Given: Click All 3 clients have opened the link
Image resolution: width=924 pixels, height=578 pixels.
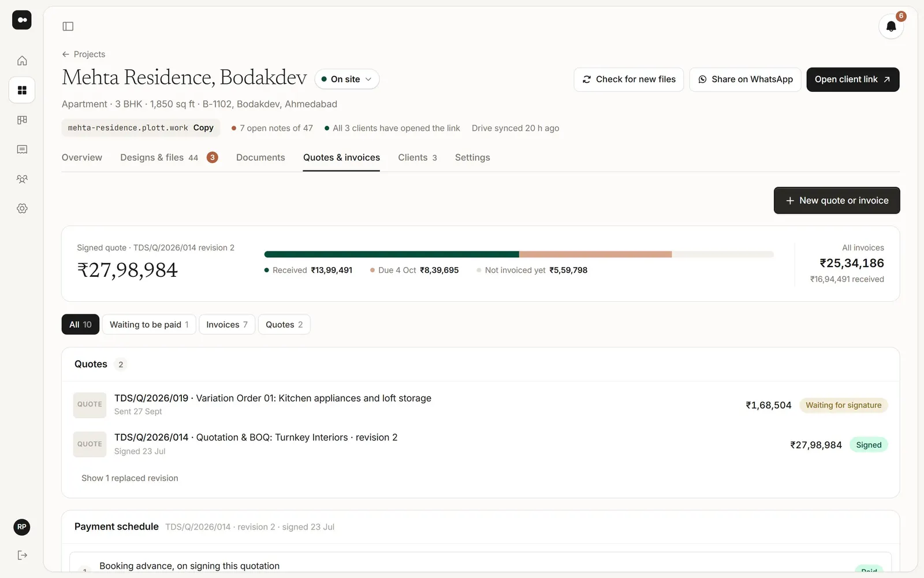Looking at the screenshot, I should click(392, 128).
